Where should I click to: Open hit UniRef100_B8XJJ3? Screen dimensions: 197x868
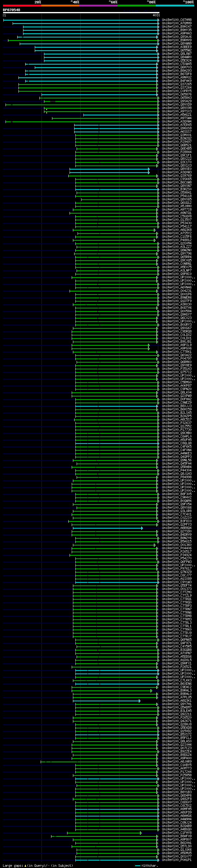(x=177, y=406)
